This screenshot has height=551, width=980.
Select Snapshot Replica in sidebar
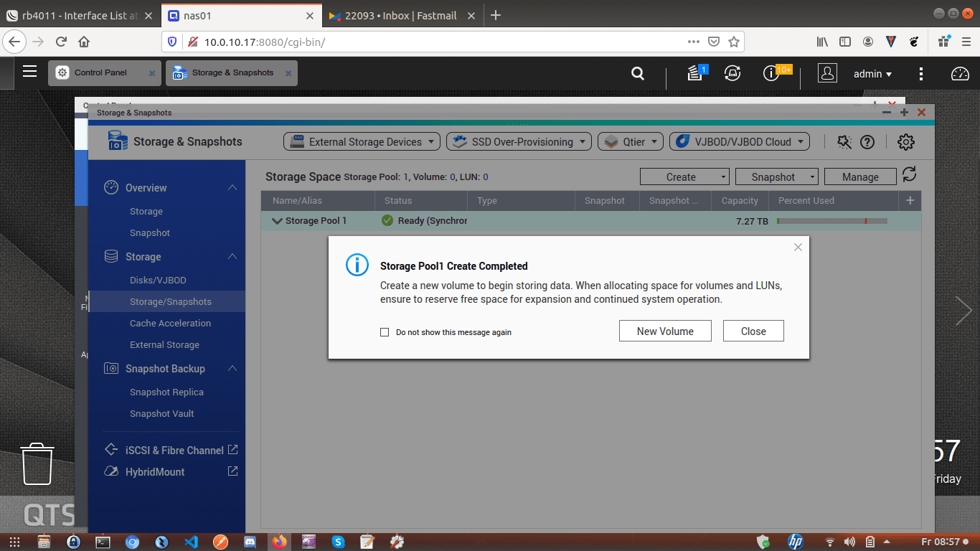pos(166,392)
